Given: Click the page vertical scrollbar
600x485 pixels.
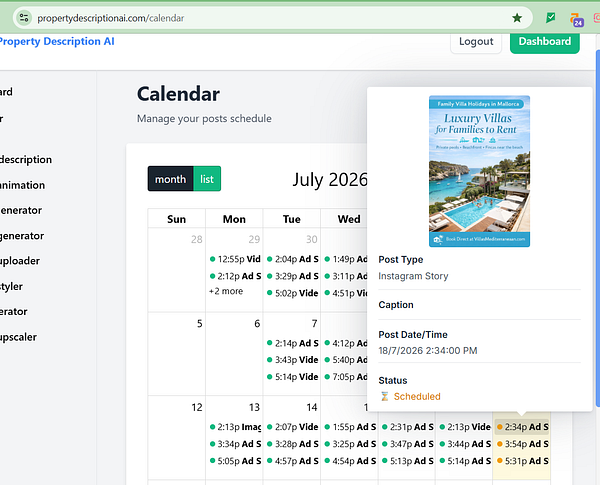Looking at the screenshot, I should (598, 230).
